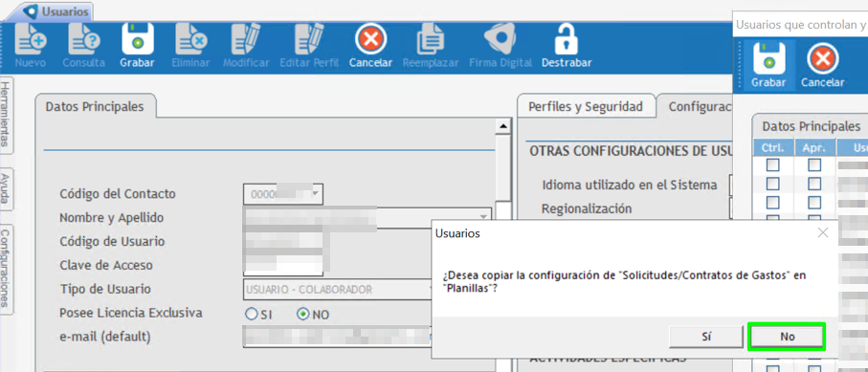Open the Configuraciones side tab
Viewport: 868px width, 372px height.
pyautogui.click(x=6, y=269)
